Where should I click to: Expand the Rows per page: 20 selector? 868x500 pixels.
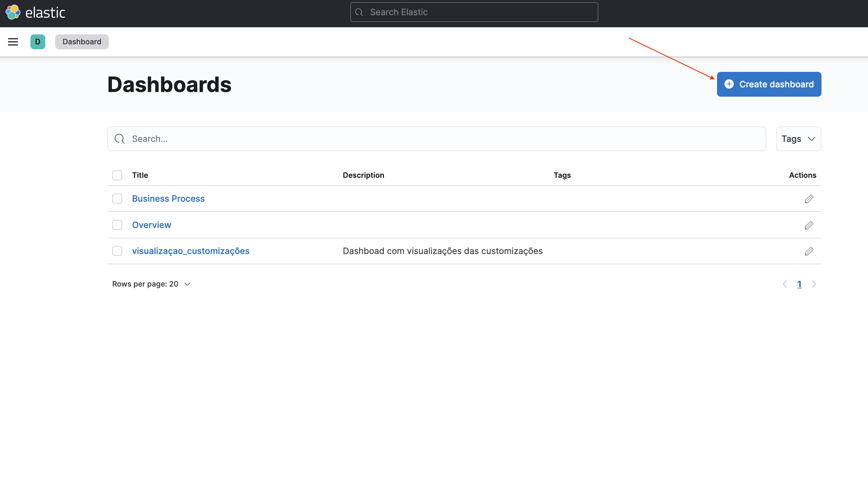(151, 284)
